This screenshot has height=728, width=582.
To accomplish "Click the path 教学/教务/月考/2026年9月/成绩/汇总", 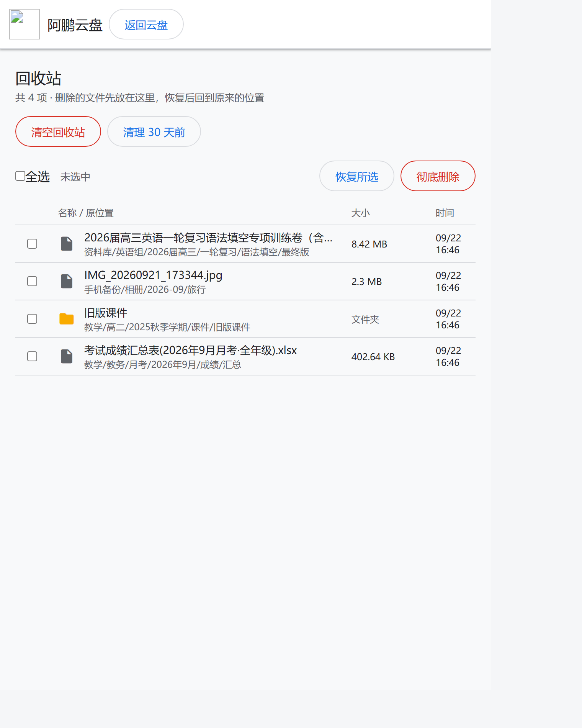I will tap(163, 365).
